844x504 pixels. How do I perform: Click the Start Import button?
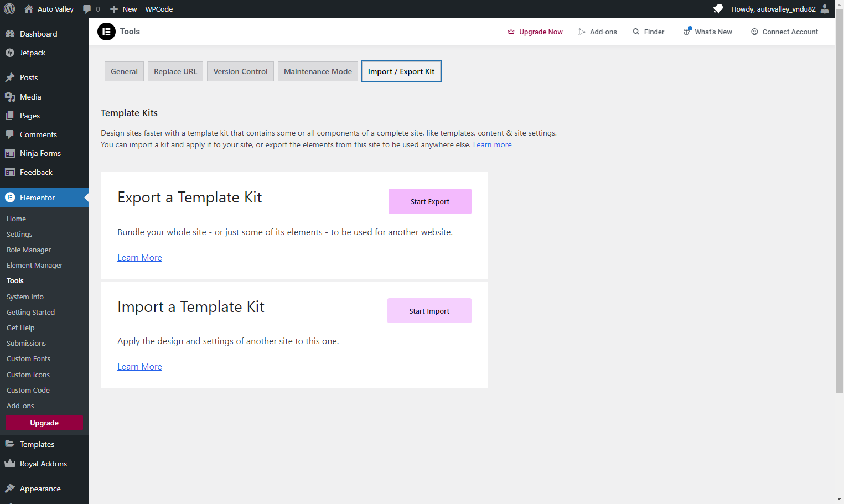[x=429, y=311]
